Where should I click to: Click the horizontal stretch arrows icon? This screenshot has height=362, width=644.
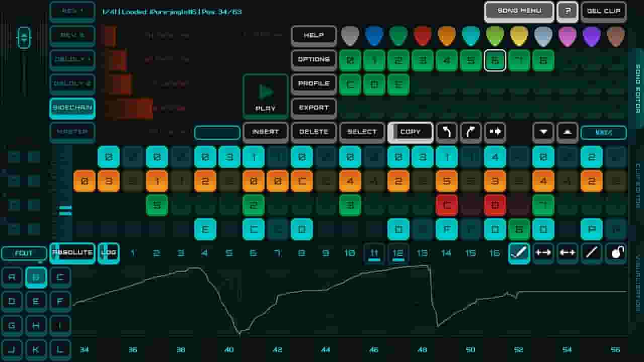tap(543, 253)
